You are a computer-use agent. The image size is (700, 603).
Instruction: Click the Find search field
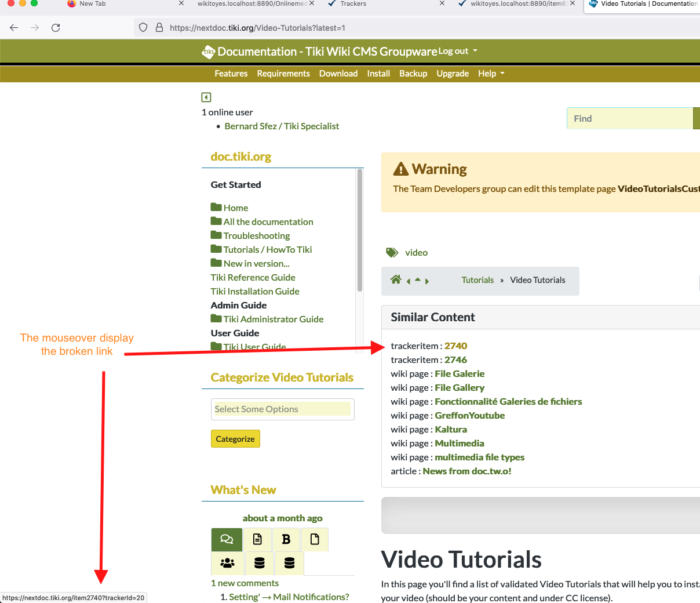(630, 118)
